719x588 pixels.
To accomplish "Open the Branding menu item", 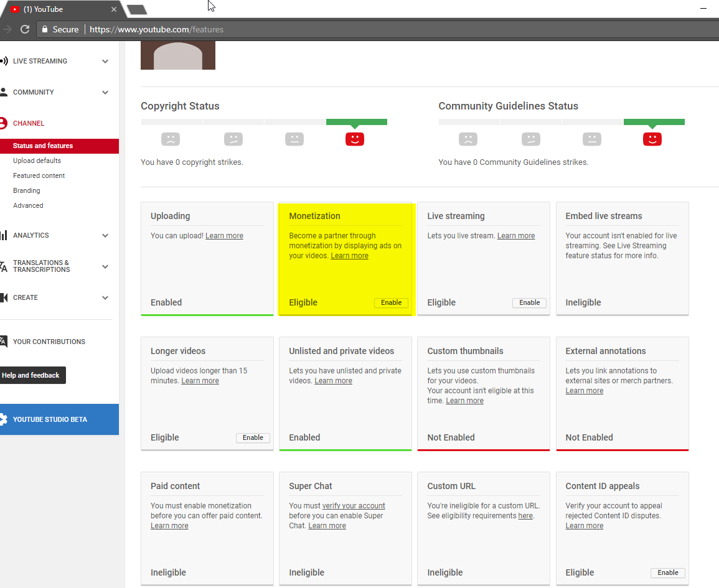I will click(27, 190).
